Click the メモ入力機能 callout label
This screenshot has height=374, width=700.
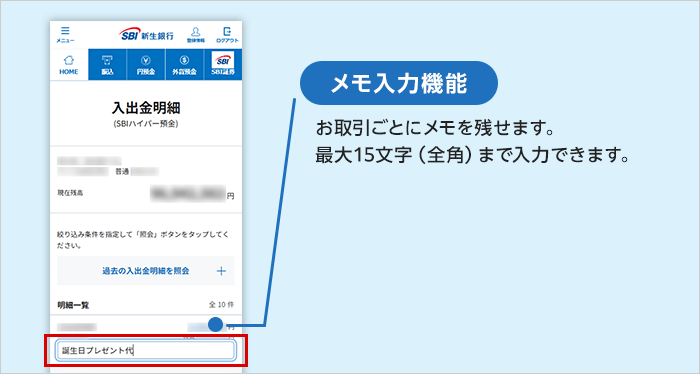tap(399, 83)
